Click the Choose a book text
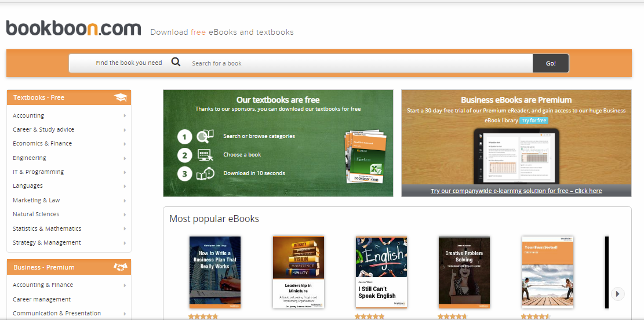This screenshot has width=644, height=320. (242, 155)
